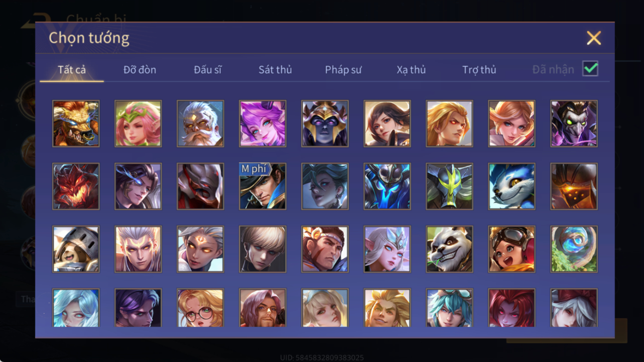Switch to the "Đấu sĩ" tab
This screenshot has height=362, width=644.
[208, 70]
